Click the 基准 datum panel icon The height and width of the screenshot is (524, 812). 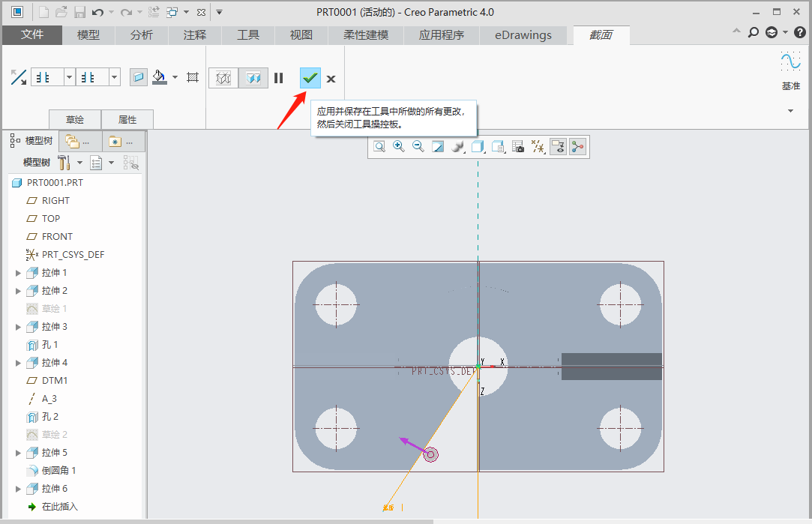pyautogui.click(x=791, y=61)
